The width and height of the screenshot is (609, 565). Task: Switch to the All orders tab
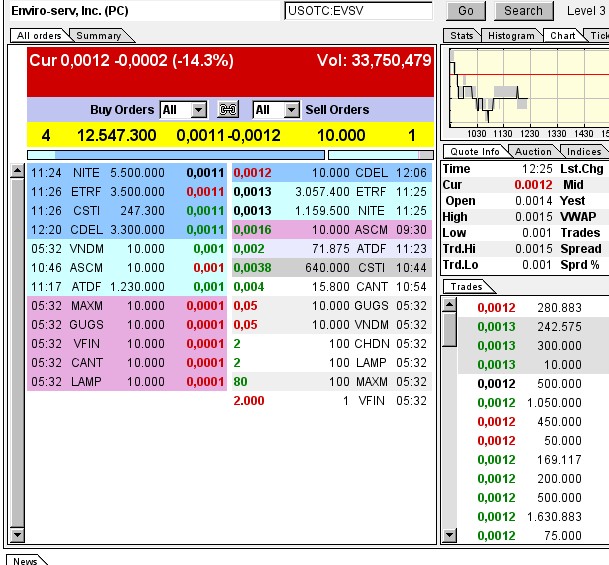click(x=39, y=35)
